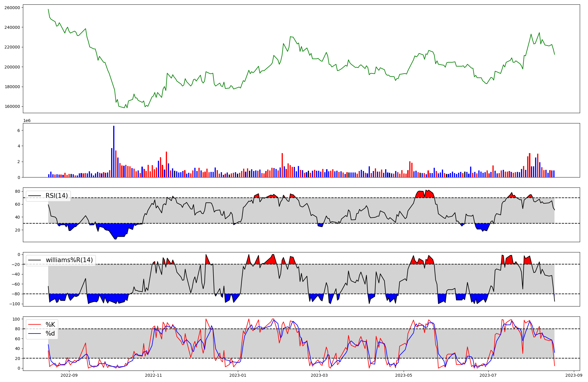The width and height of the screenshot is (588, 382).
Task: Click the 2023-03 x-axis date label
Action: coord(319,375)
